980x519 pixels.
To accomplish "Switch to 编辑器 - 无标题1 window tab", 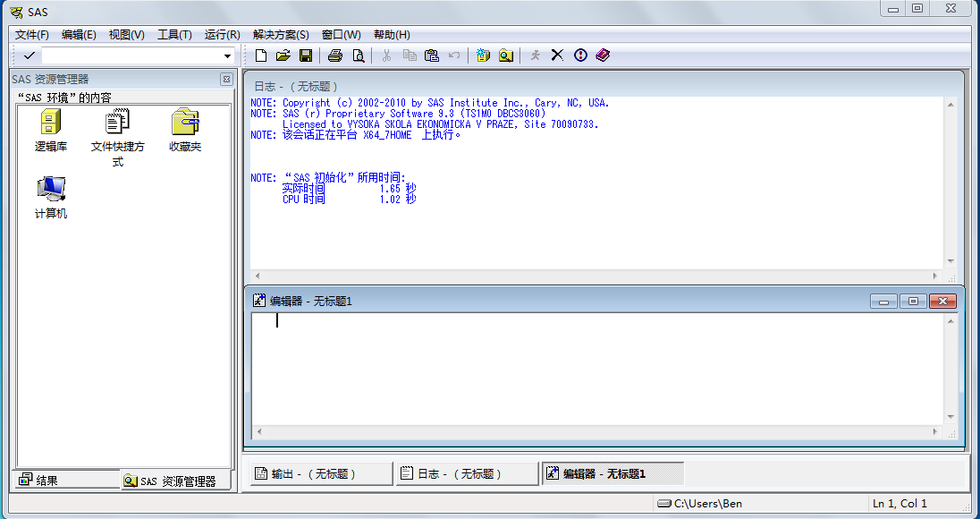I will (x=612, y=474).
